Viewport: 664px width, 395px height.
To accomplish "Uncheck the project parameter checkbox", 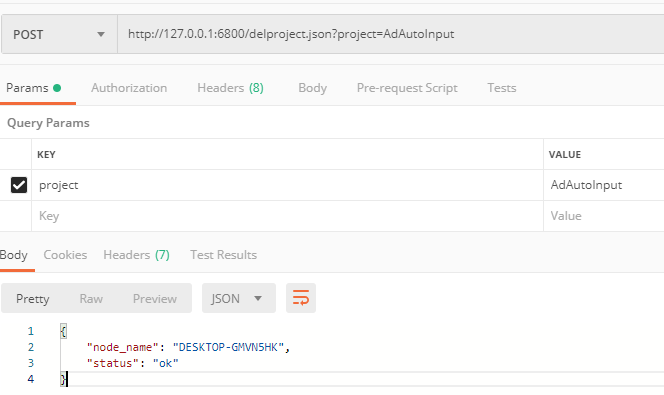I will (x=19, y=185).
